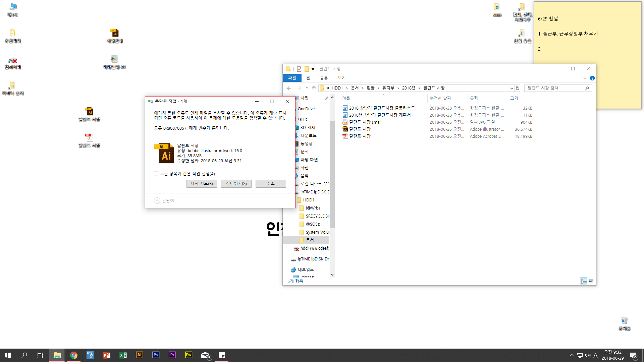
Task: Open the address bar history dropdown
Action: (x=512, y=88)
